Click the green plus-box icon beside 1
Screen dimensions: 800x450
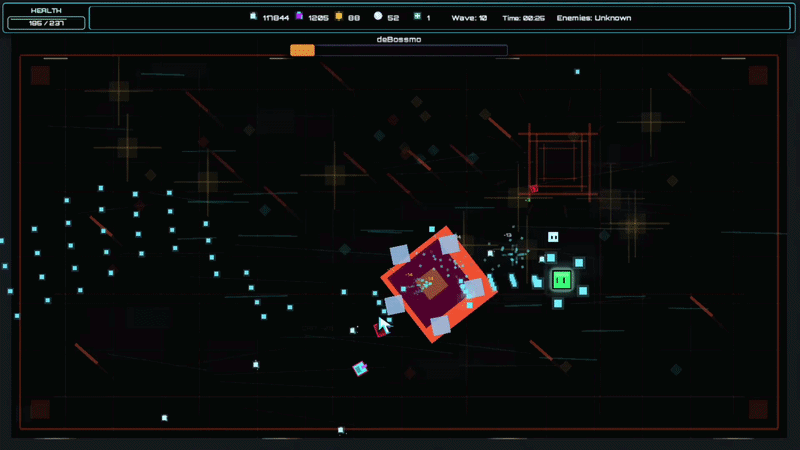[417, 16]
